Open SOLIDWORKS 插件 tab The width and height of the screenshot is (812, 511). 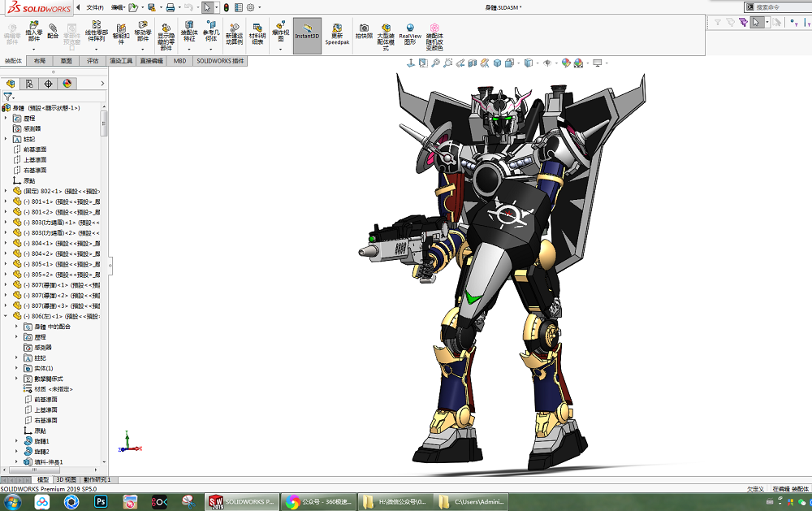coord(220,61)
